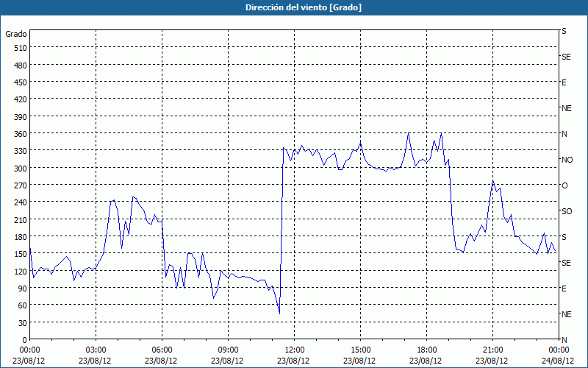Select the 240 tick label
This screenshot has height=368, width=588.
[21, 202]
